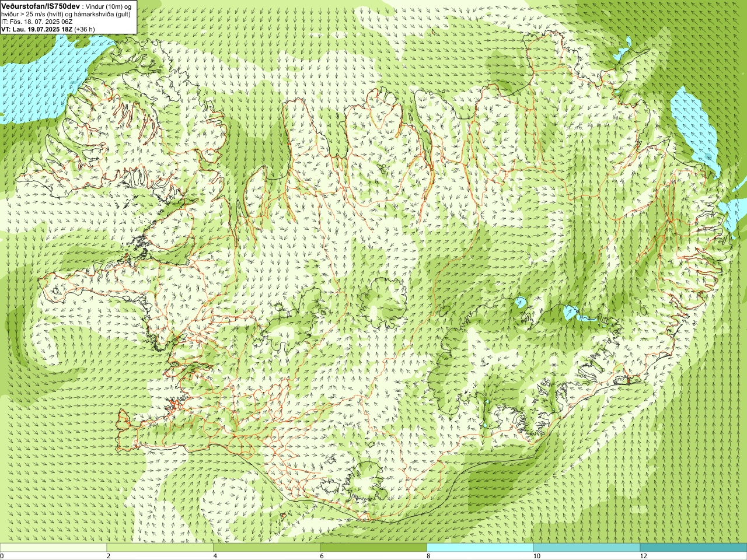Click the above 12 m/s teal legend swatch

click(693, 548)
